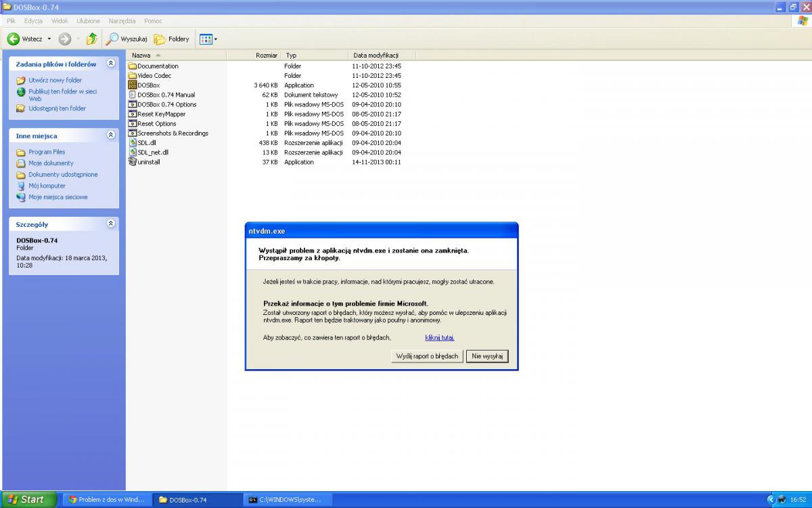Click the 14-11-2013 00:11 date cell

point(377,162)
